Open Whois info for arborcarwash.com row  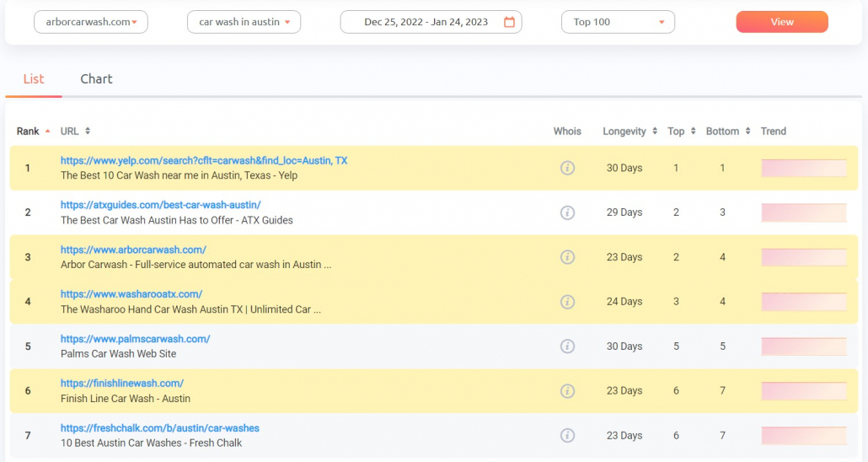pos(567,257)
